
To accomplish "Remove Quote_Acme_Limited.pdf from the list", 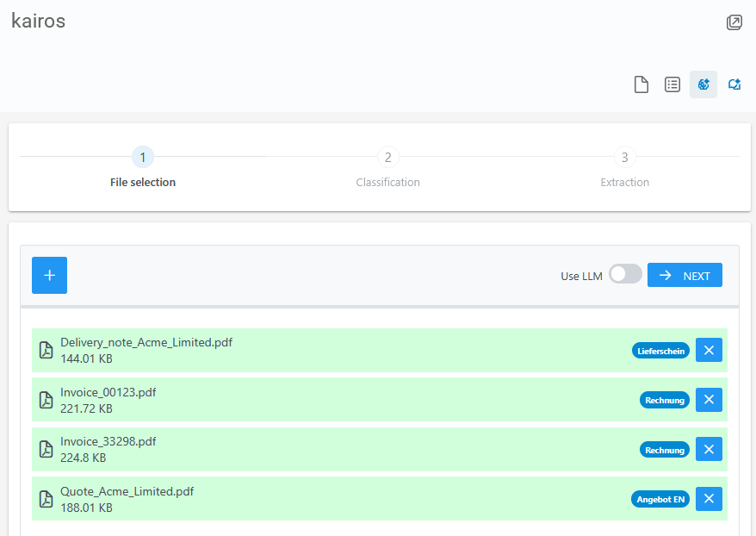I will tap(709, 499).
